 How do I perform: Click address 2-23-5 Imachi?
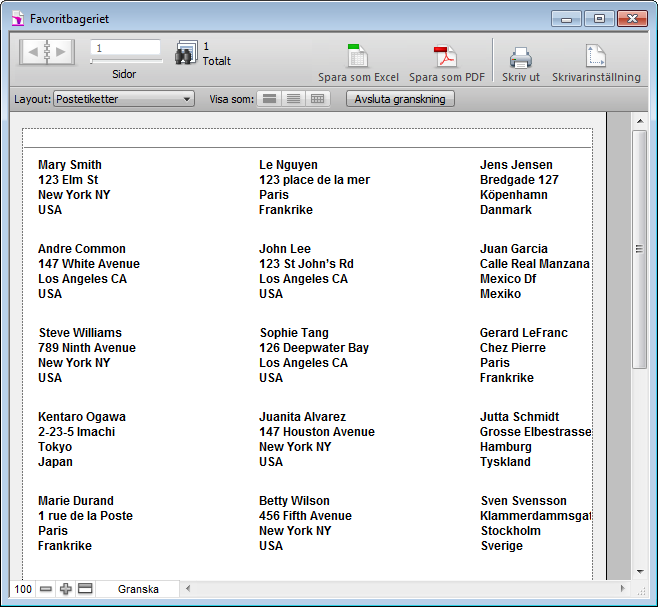coord(76,432)
